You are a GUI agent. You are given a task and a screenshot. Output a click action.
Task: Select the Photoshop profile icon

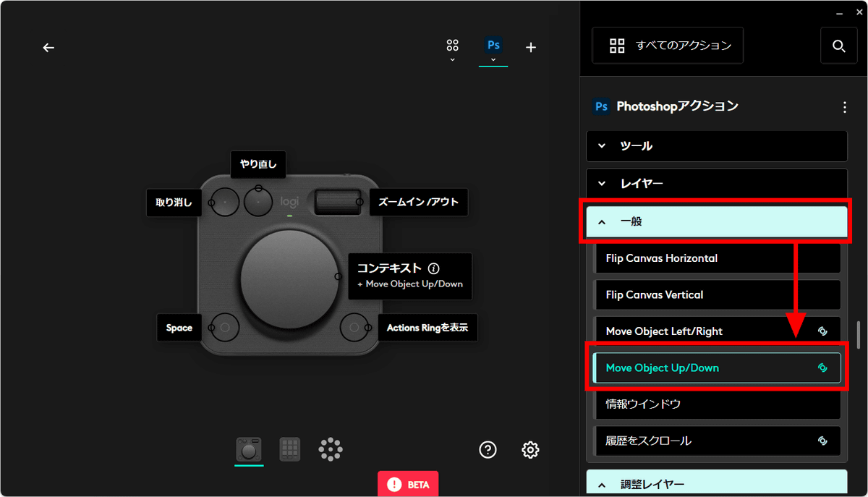(493, 45)
